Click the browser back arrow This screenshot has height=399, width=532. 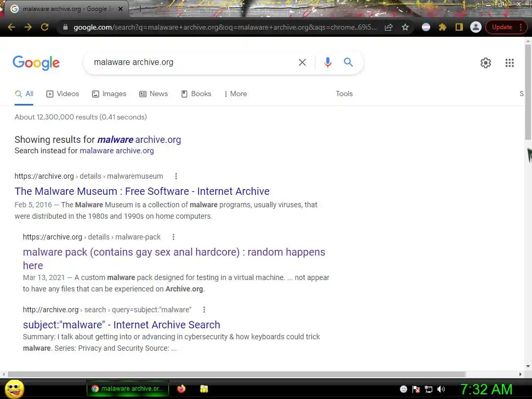point(11,27)
